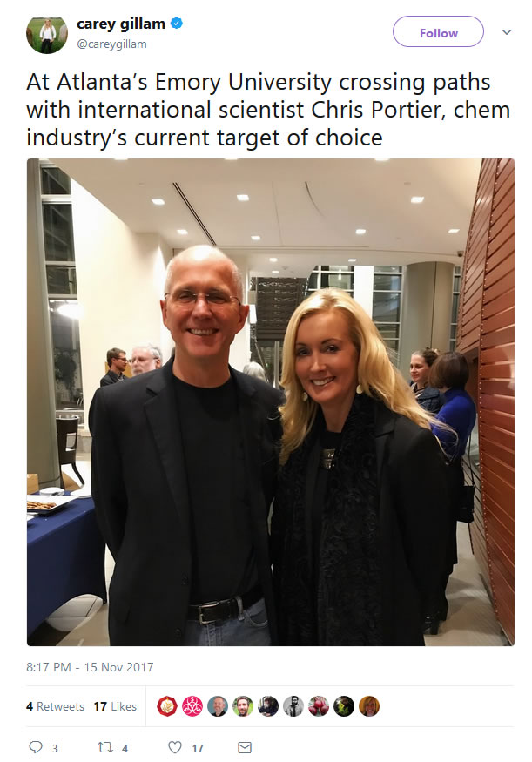This screenshot has width=532, height=762.
Task: Send tweet via envelope message icon
Action: [x=245, y=747]
